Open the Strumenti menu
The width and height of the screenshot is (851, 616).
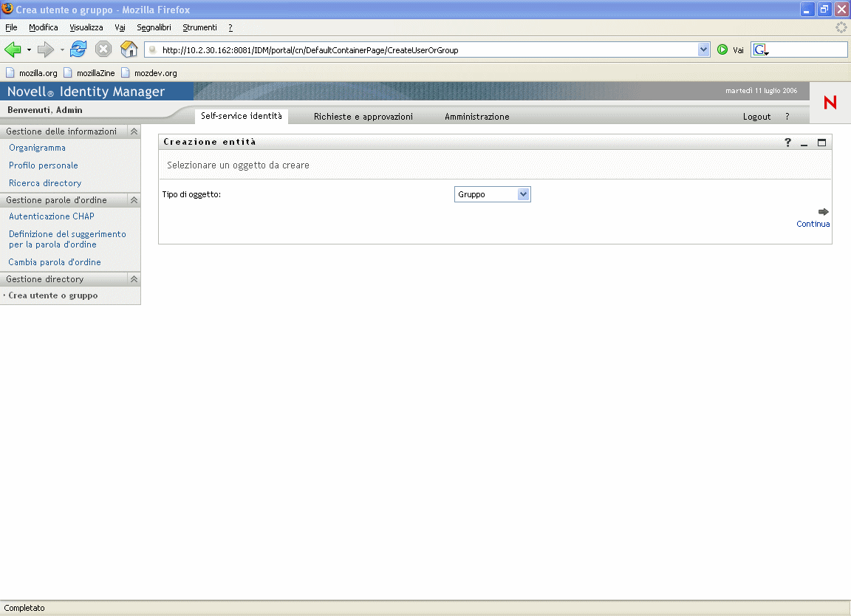coord(199,27)
